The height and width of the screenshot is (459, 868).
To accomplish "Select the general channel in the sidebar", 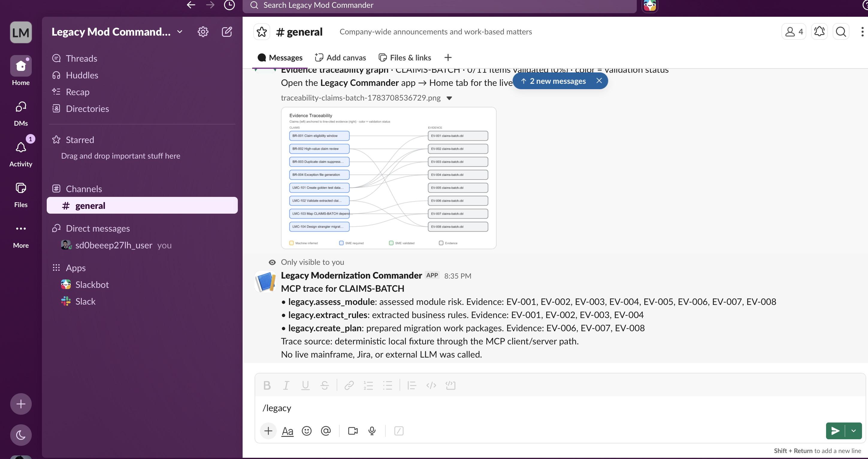I will [142, 205].
